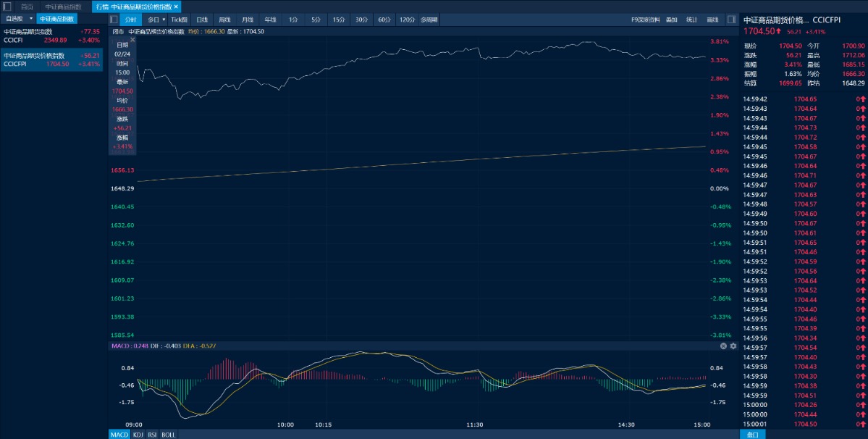Select the 盘口 tab at bottom right
This screenshot has height=439, width=868.
pos(752,435)
